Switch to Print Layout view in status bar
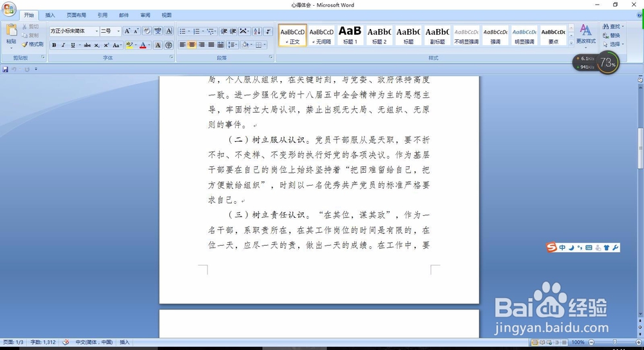Viewport: 644px width, 350px height. pyautogui.click(x=535, y=342)
